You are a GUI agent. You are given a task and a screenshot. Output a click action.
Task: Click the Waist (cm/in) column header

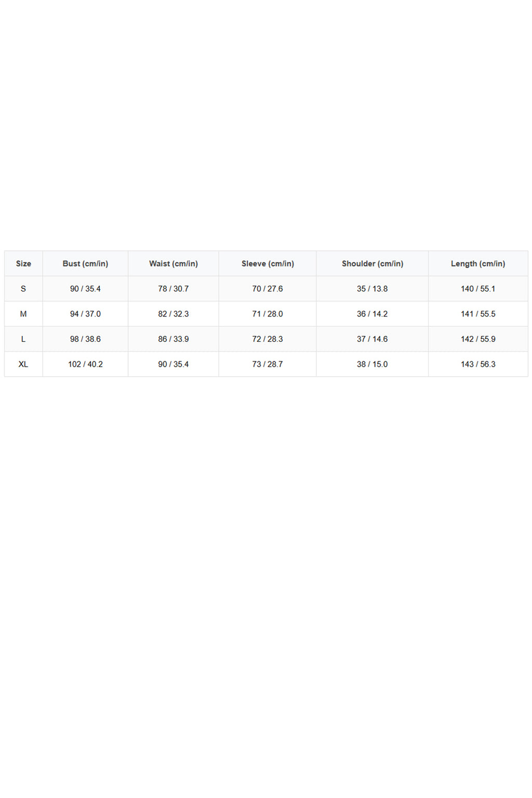(174, 263)
